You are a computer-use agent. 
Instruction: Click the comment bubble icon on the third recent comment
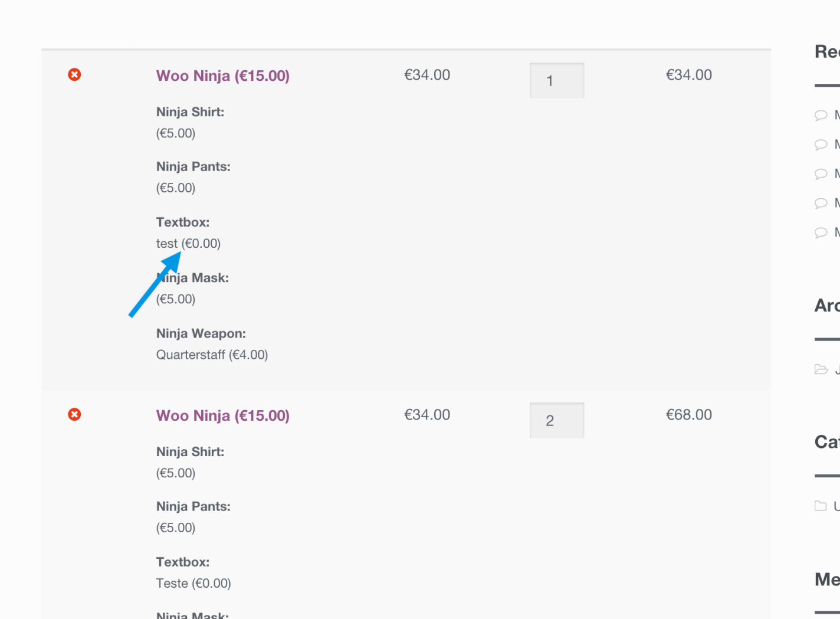coord(822,174)
